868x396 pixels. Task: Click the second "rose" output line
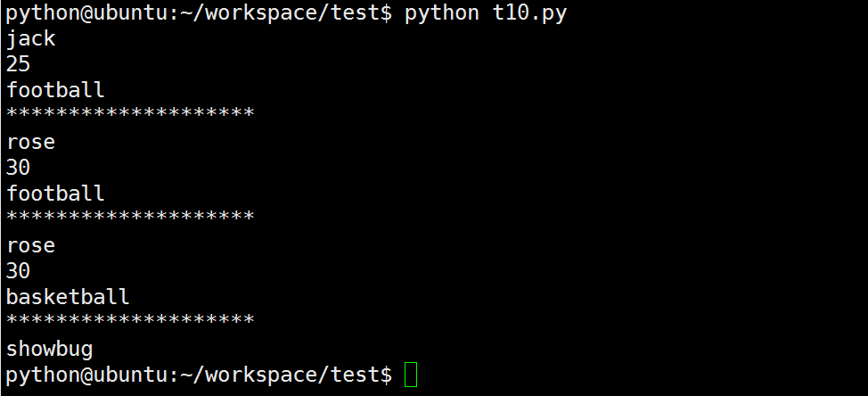point(30,245)
